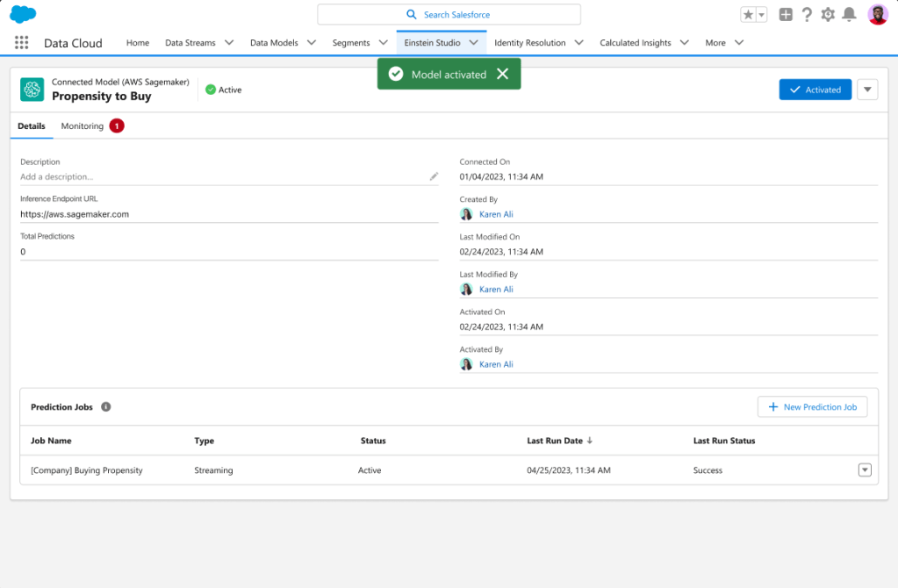The height and width of the screenshot is (588, 898).
Task: Open the favorites star control
Action: point(749,13)
